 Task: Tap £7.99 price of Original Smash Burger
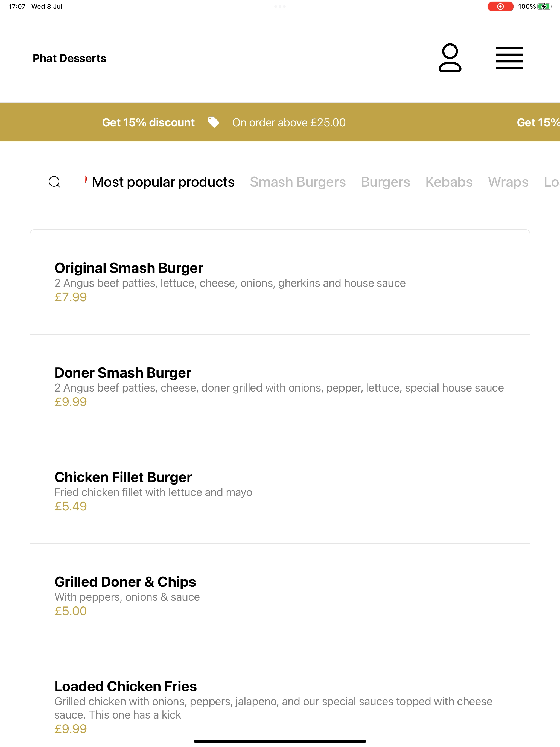point(71,297)
